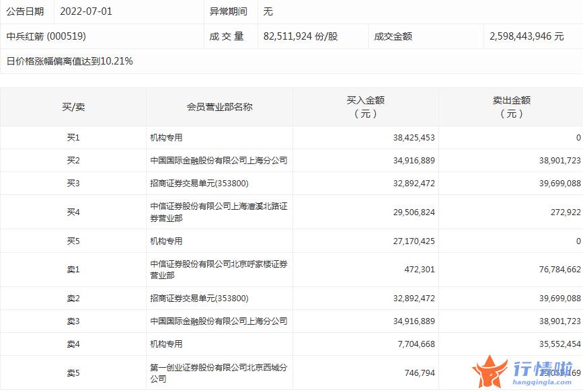Click 招商证券交易单元(353800) in 买3 row
Image resolution: width=583 pixels, height=392 pixels.
pyautogui.click(x=199, y=184)
